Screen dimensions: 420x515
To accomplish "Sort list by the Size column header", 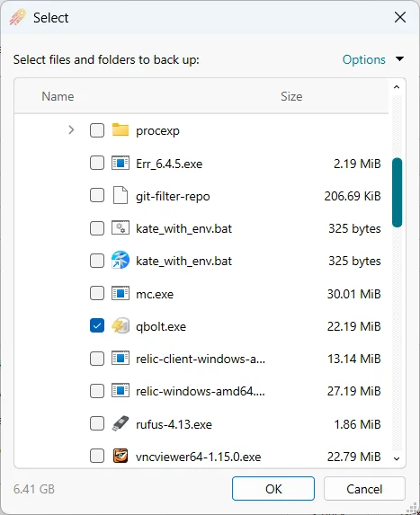I will click(x=291, y=96).
